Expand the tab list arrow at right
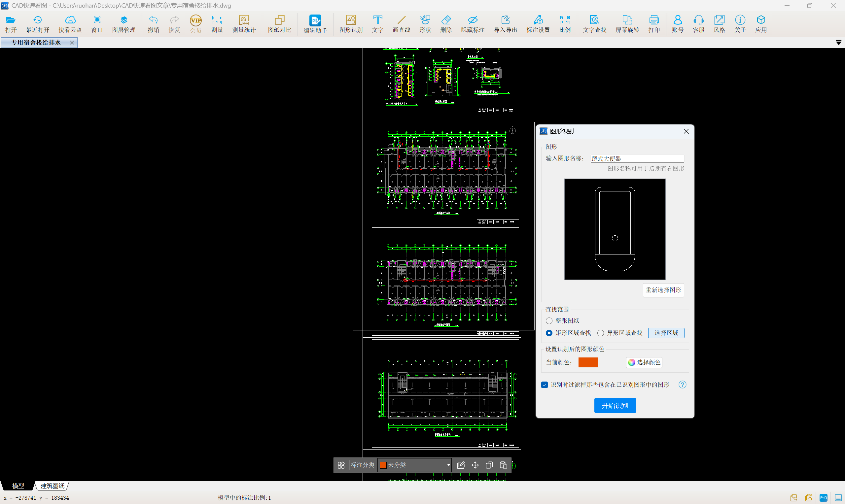 838,43
